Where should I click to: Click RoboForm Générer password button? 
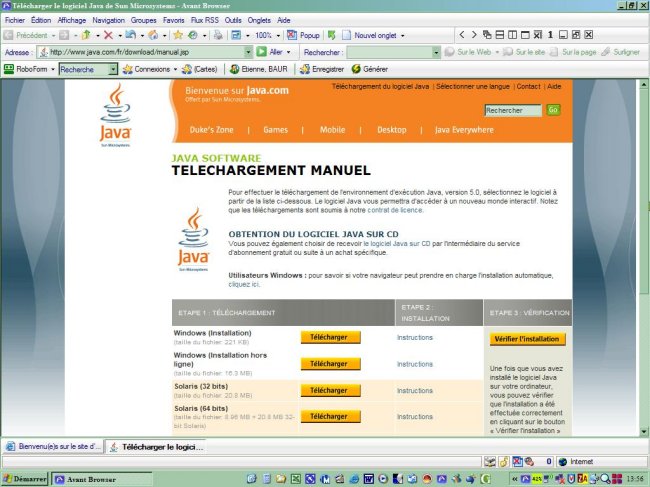(x=369, y=69)
